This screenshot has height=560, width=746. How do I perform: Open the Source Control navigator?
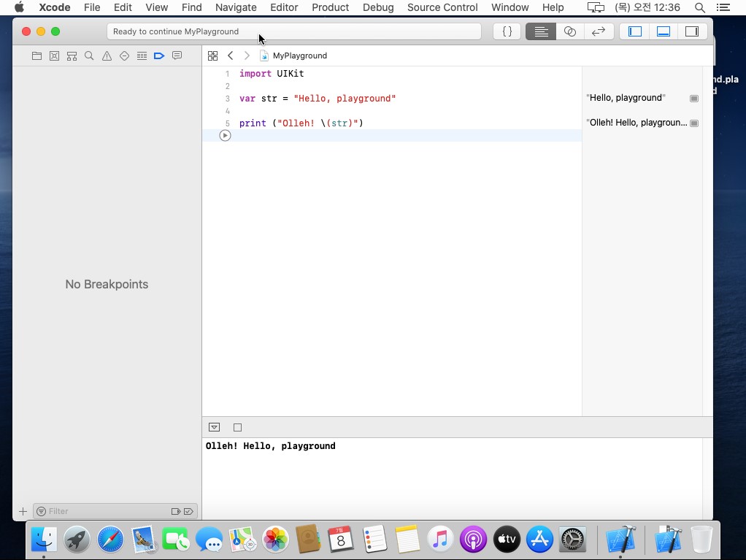pyautogui.click(x=54, y=55)
